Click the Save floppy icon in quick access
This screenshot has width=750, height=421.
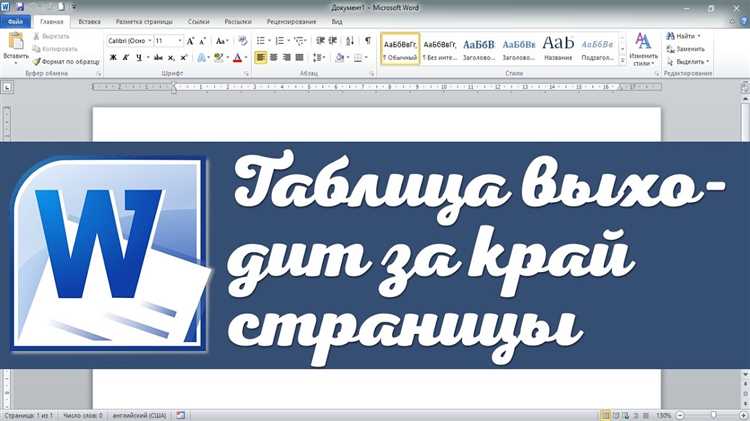click(x=20, y=7)
